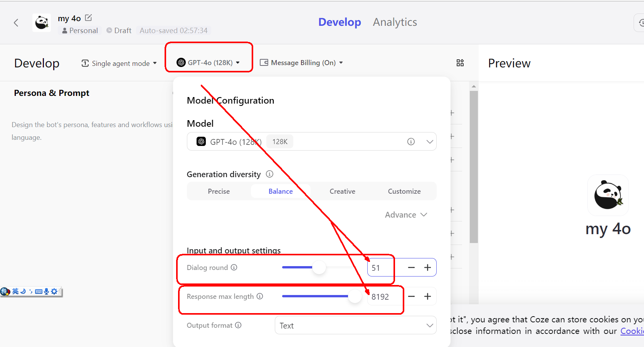
Task: Increase Response max length with plus
Action: coord(427,297)
